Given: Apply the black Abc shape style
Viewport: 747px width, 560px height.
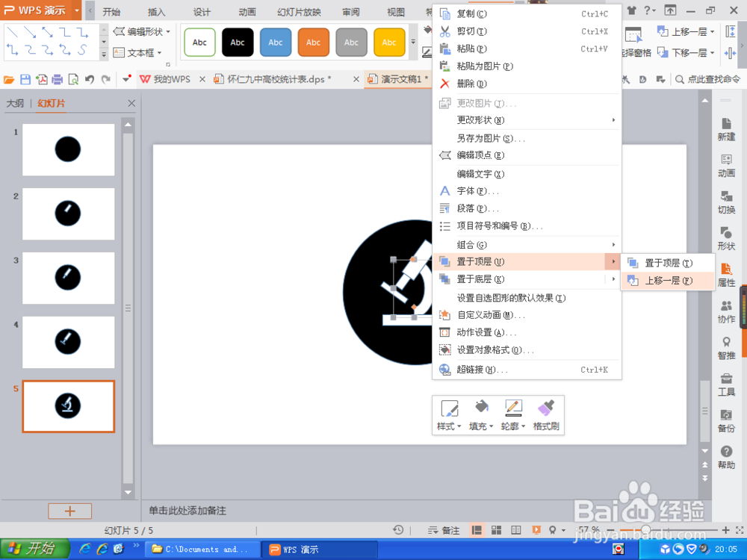Looking at the screenshot, I should (x=238, y=42).
